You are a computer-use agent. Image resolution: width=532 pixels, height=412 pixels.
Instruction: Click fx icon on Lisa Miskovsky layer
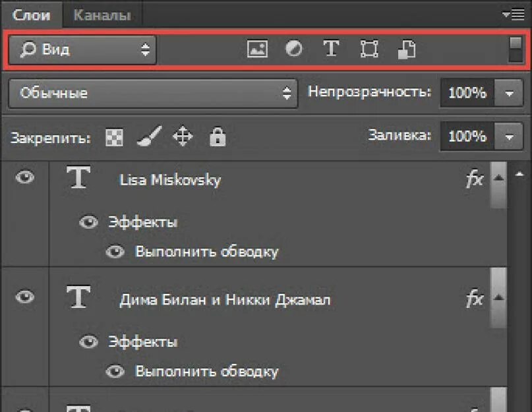point(475,179)
